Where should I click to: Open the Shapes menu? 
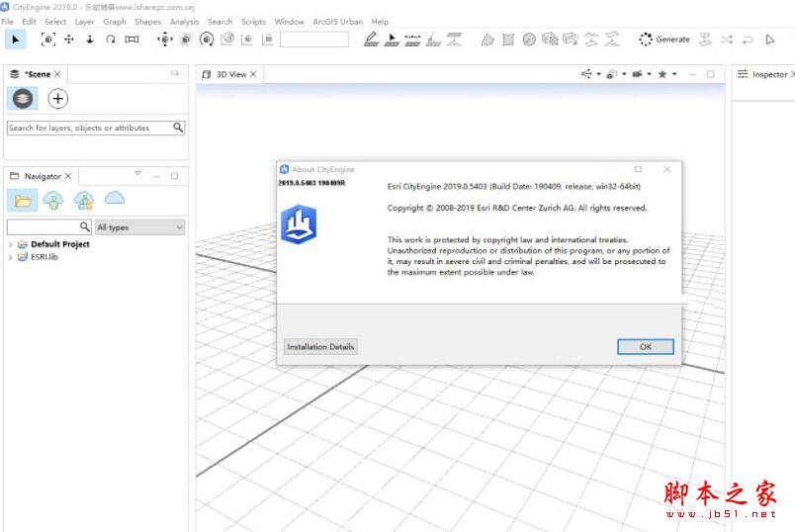click(x=147, y=22)
